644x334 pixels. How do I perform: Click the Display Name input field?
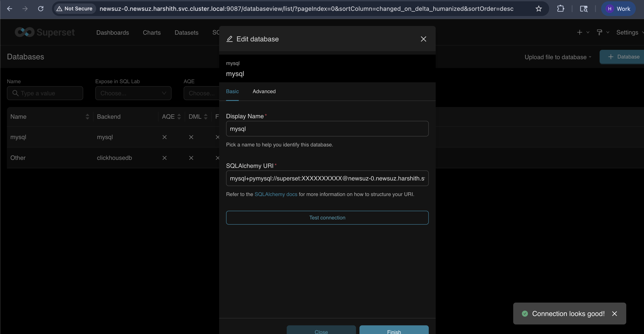coord(327,129)
